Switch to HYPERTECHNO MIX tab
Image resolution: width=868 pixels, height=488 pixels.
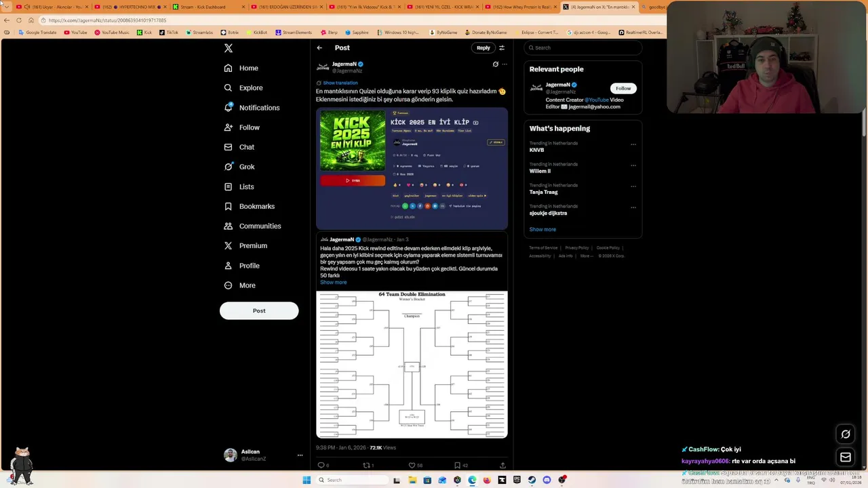(x=131, y=7)
